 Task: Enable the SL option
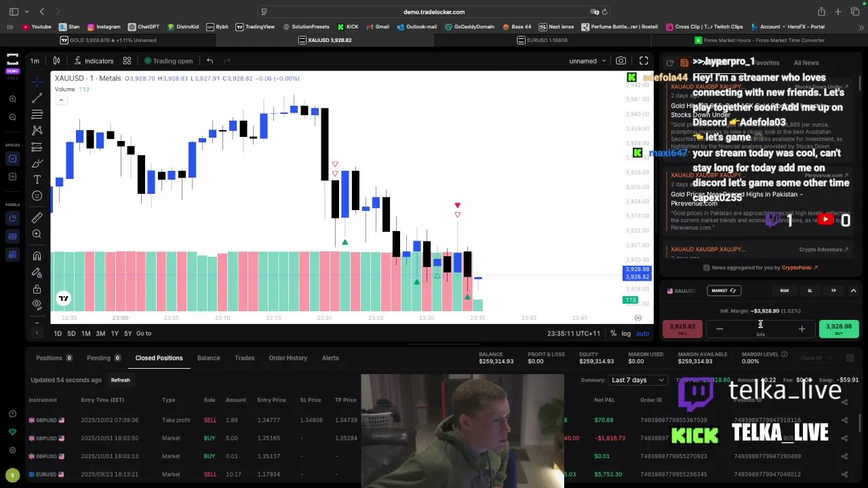(810, 291)
